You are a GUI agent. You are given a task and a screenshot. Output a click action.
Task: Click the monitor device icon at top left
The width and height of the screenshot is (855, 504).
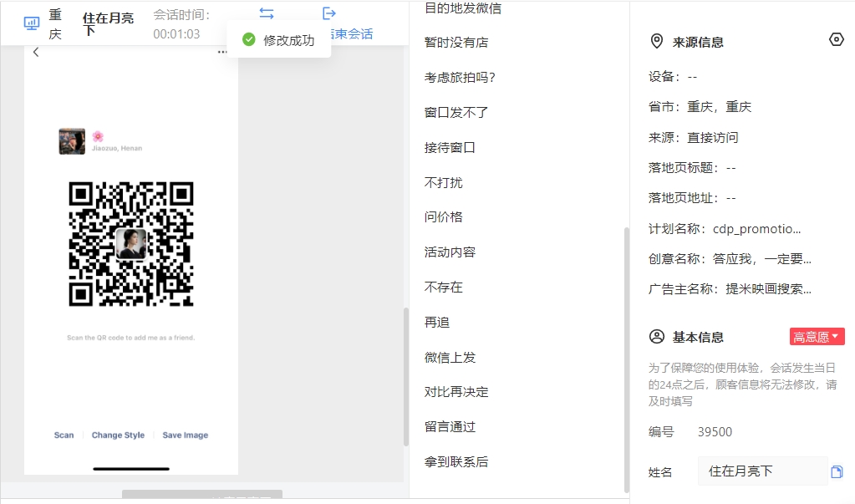(x=32, y=23)
